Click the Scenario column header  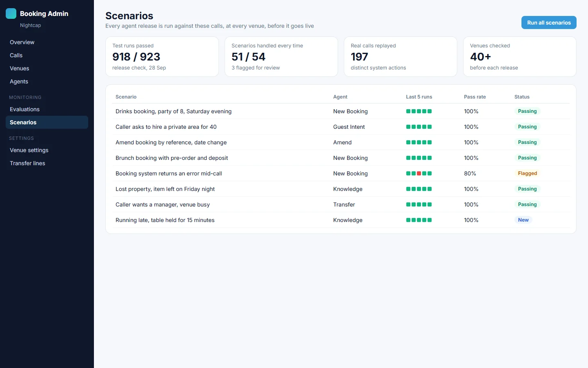pyautogui.click(x=126, y=97)
